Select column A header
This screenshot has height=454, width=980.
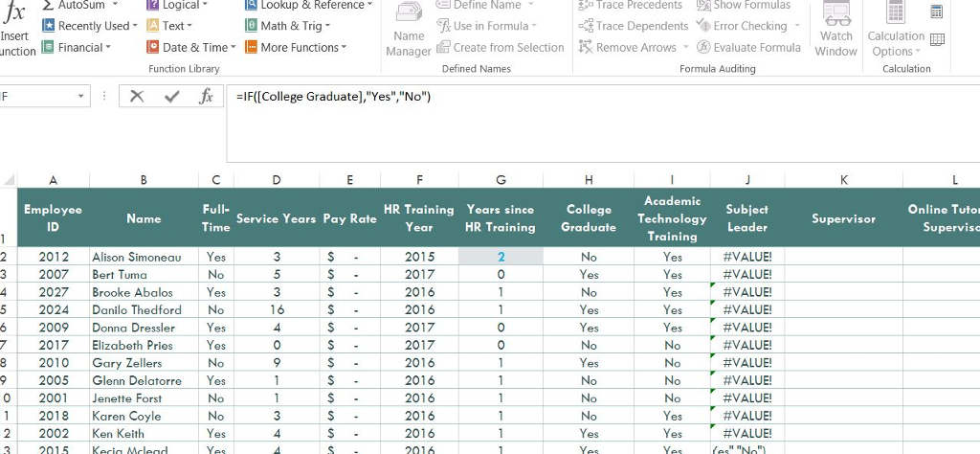[54, 180]
